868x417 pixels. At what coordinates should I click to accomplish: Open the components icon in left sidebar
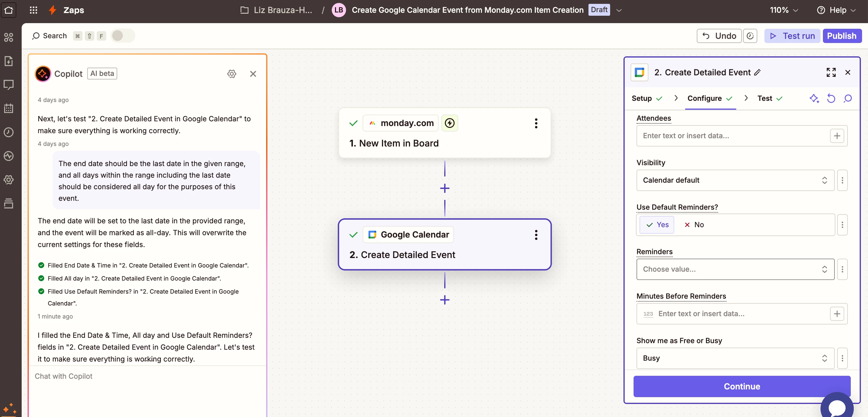click(x=9, y=37)
